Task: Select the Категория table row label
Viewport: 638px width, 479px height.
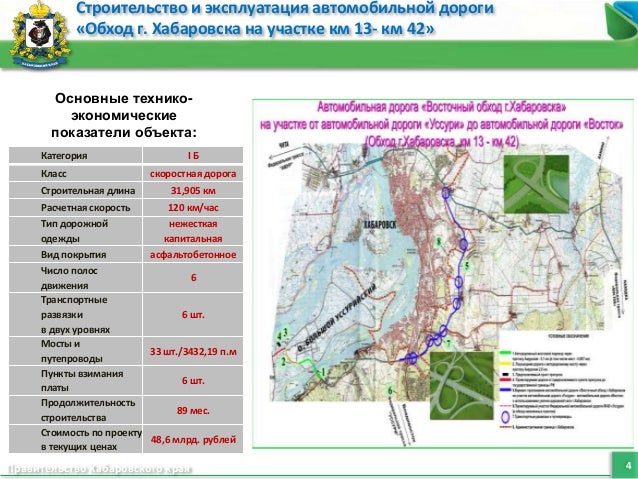Action: [x=64, y=155]
